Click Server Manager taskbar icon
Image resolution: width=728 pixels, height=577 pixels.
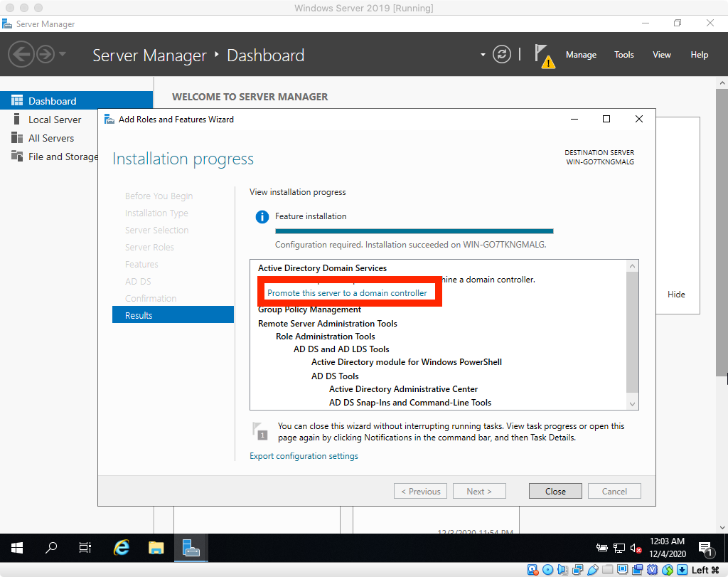coord(191,549)
